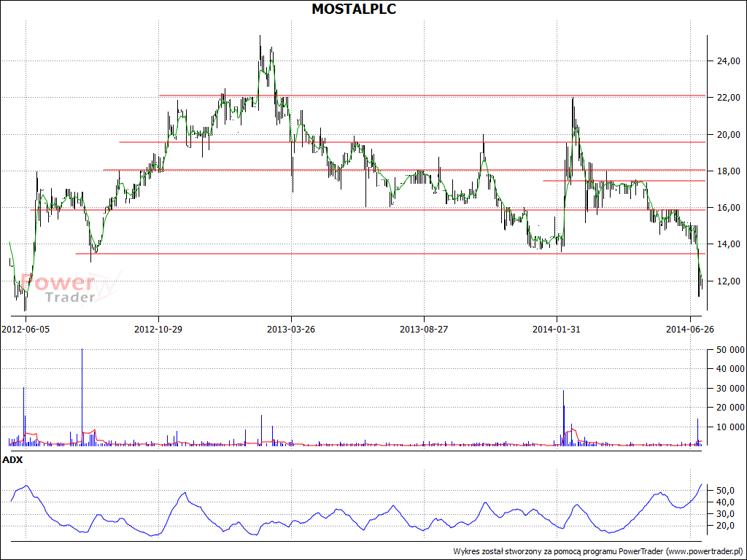747x560 pixels.
Task: Click the ADX 40,0 axis label
Action: tap(726, 502)
